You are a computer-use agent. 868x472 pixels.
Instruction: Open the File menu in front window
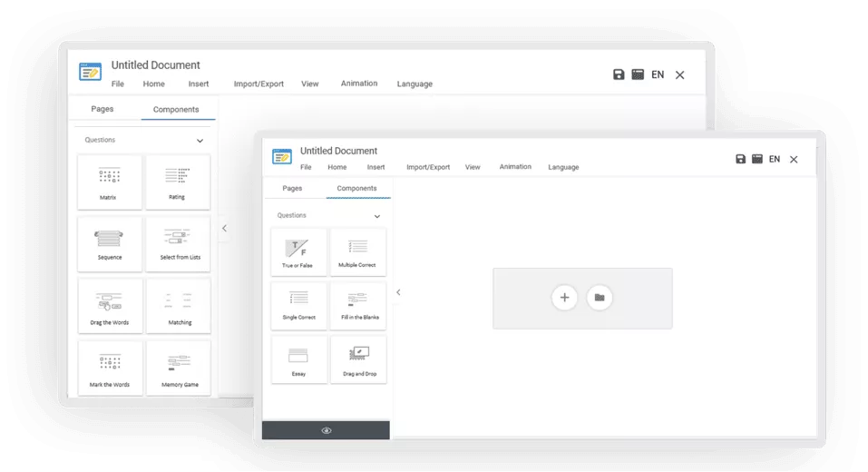(306, 167)
